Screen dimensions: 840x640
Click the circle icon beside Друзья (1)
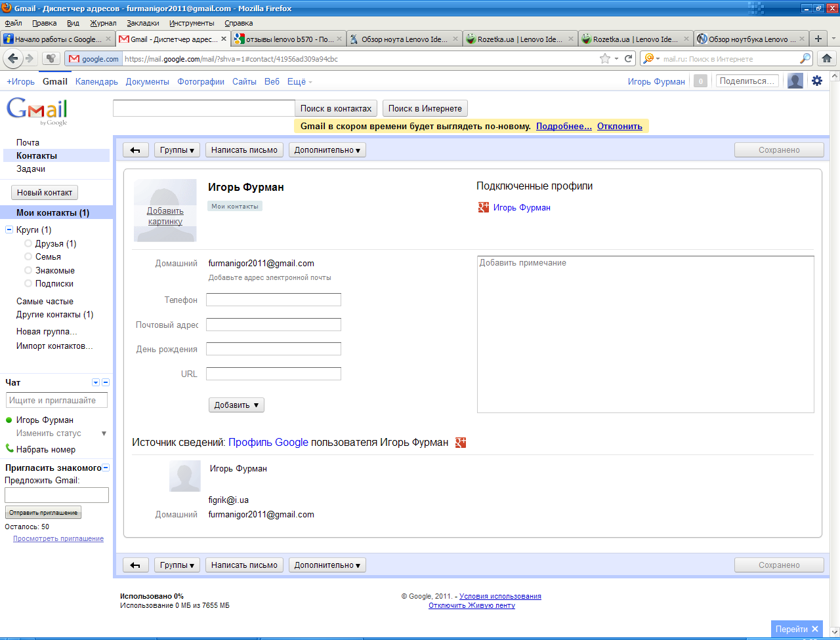[28, 243]
